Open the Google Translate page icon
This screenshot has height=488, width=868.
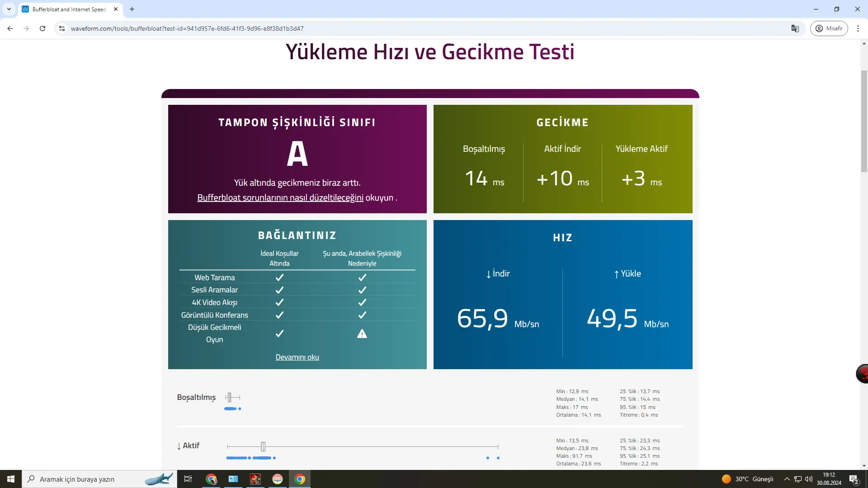(795, 28)
